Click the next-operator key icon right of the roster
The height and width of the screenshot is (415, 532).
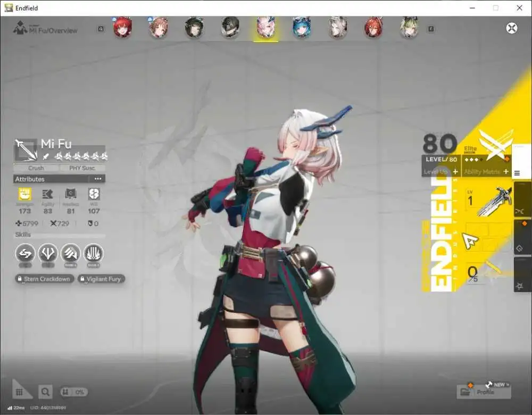click(x=431, y=29)
